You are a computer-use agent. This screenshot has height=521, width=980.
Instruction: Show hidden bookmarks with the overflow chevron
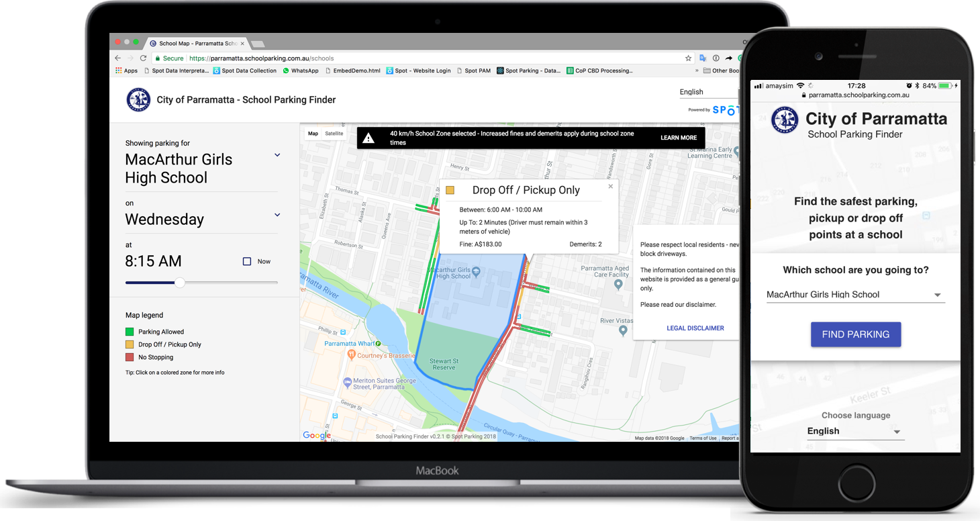point(697,70)
